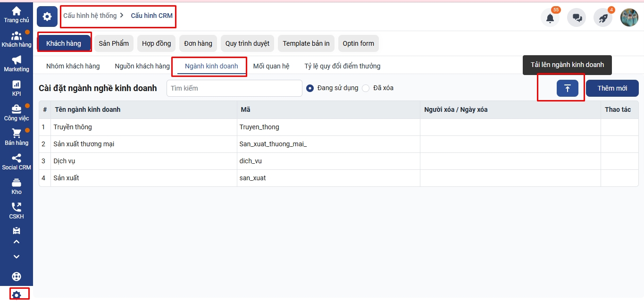Click Cấu hình hệ thống breadcrumb link
The image size is (644, 302).
click(x=90, y=16)
